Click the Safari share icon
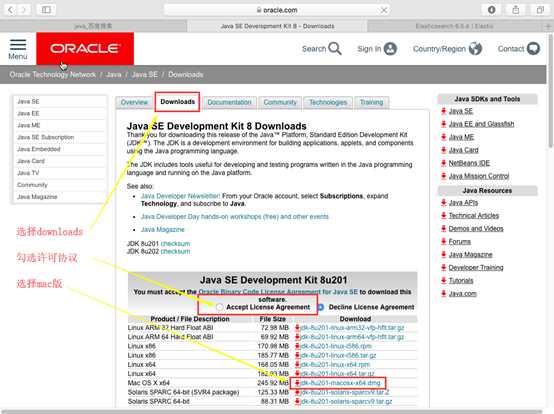554x414 pixels. pos(516,10)
